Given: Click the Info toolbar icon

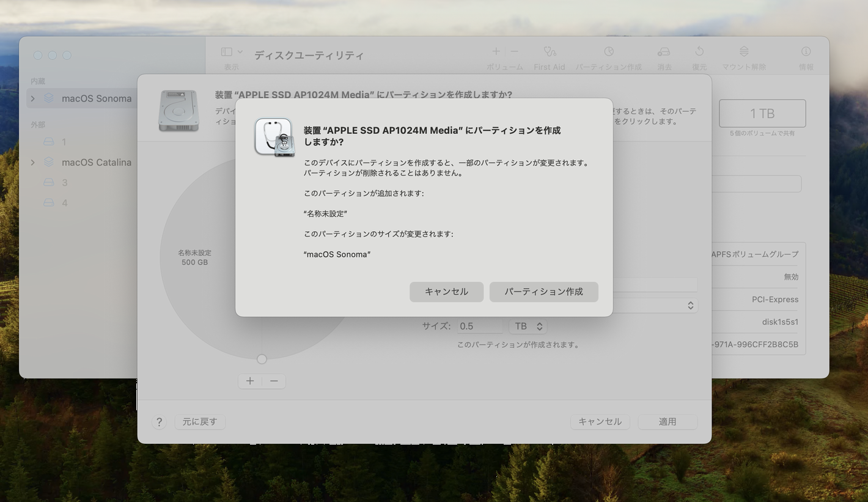Looking at the screenshot, I should point(806,52).
